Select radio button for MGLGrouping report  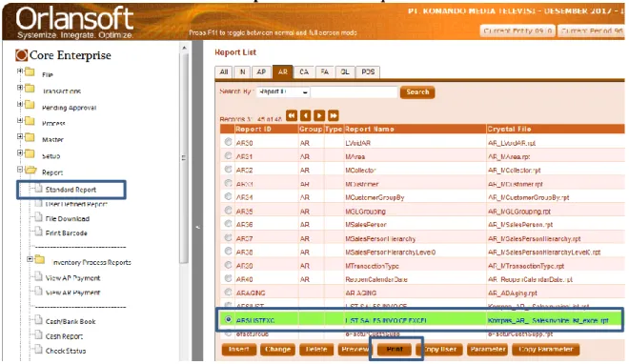point(229,210)
